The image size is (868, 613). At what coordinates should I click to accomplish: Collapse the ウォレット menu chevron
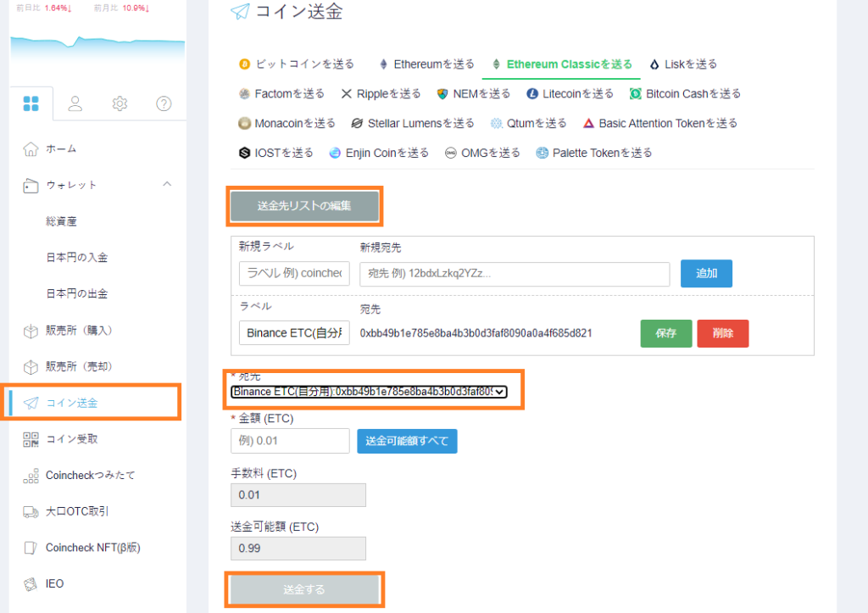click(x=167, y=184)
